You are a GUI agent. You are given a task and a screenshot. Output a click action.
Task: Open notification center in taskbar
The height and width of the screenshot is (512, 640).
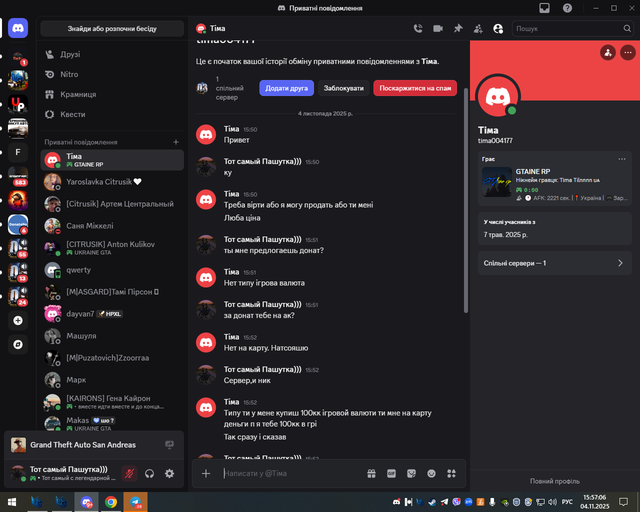(x=623, y=502)
